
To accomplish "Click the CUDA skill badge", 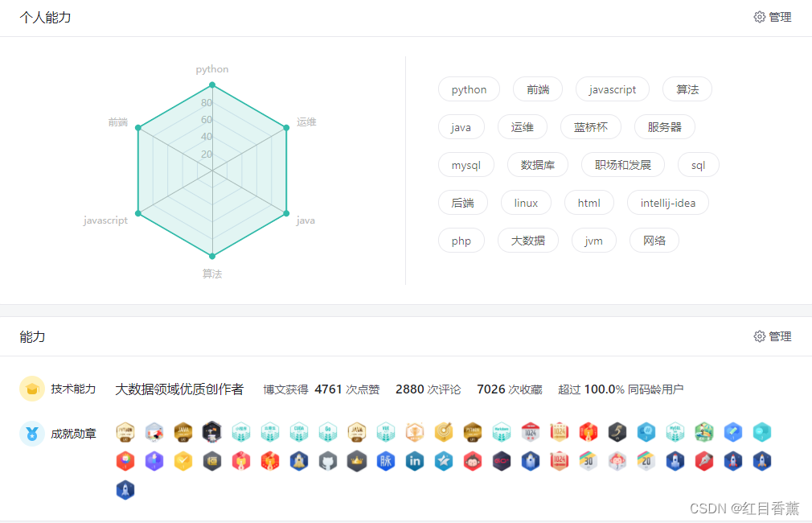I will (x=299, y=432).
